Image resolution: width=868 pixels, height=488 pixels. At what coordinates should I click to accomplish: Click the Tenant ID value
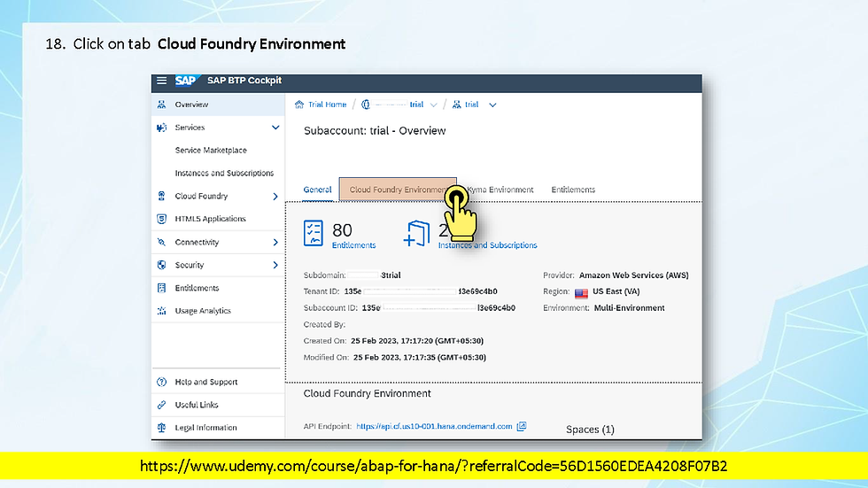(421, 291)
